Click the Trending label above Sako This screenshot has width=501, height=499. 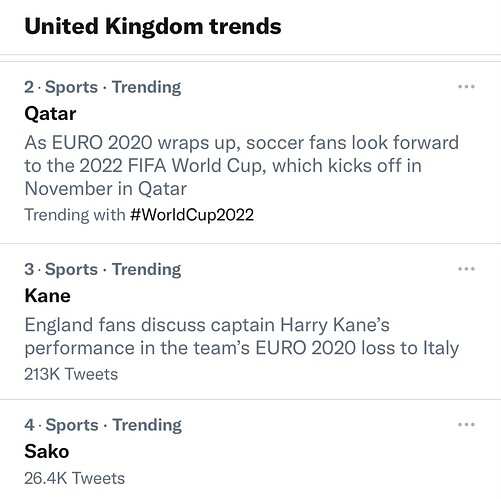coord(147,425)
